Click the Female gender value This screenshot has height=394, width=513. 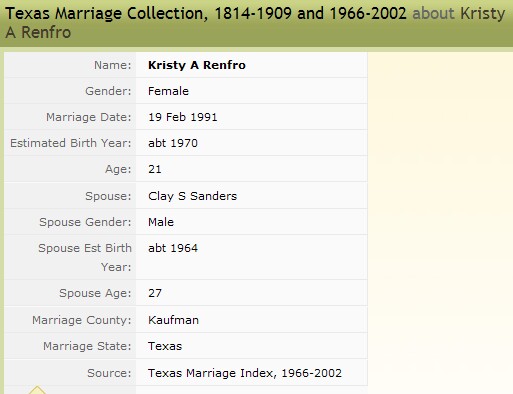coord(168,91)
